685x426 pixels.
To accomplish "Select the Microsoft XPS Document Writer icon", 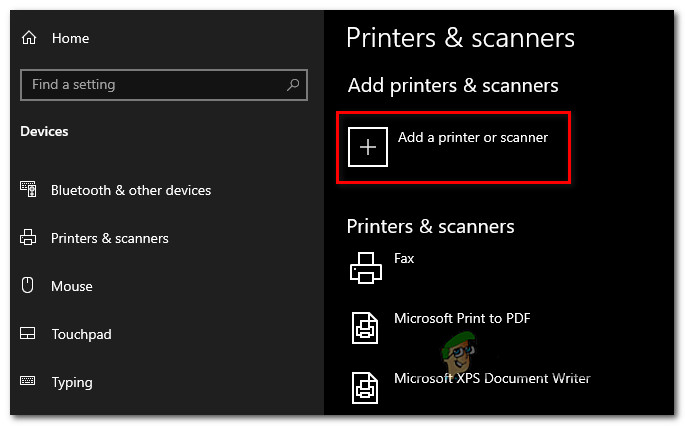I will [x=365, y=388].
